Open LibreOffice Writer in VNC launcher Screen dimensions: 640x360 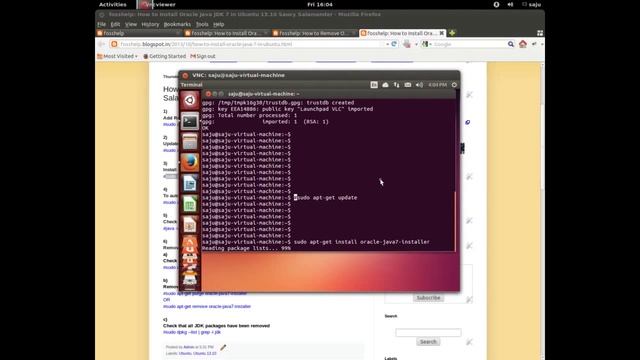[x=189, y=183]
